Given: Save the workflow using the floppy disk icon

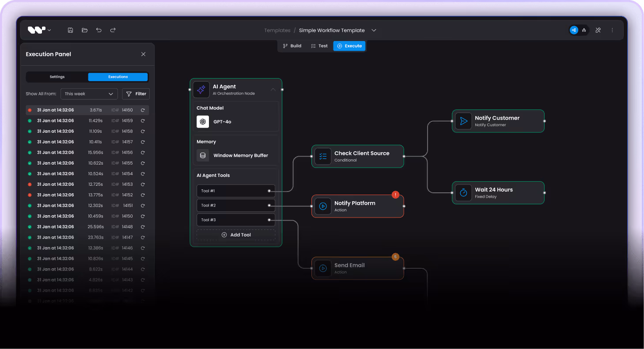Looking at the screenshot, I should click(70, 30).
